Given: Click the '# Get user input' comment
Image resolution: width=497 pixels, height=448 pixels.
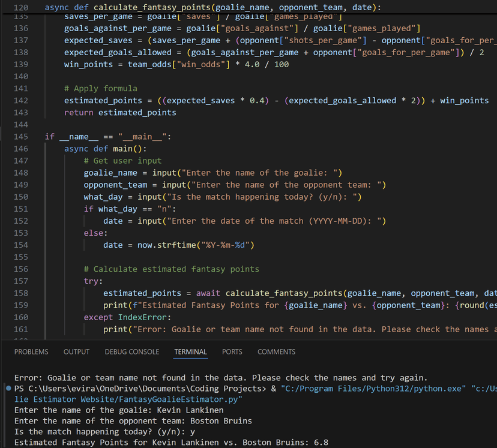Looking at the screenshot, I should (x=122, y=161).
